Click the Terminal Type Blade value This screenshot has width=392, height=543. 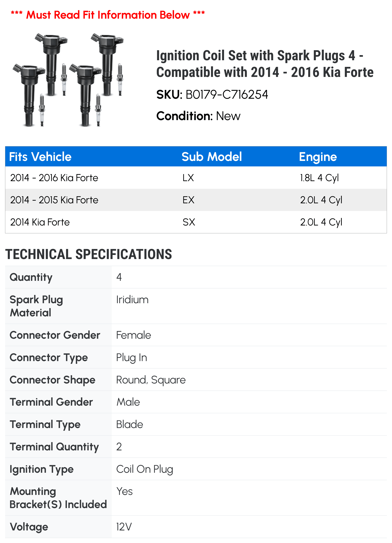click(129, 424)
